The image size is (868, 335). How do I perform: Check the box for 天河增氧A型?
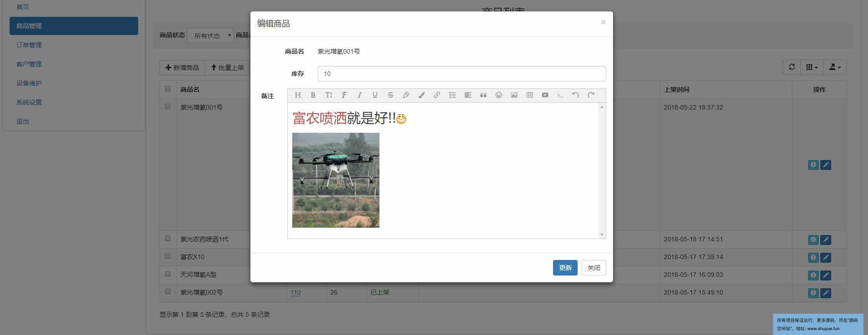[168, 274]
